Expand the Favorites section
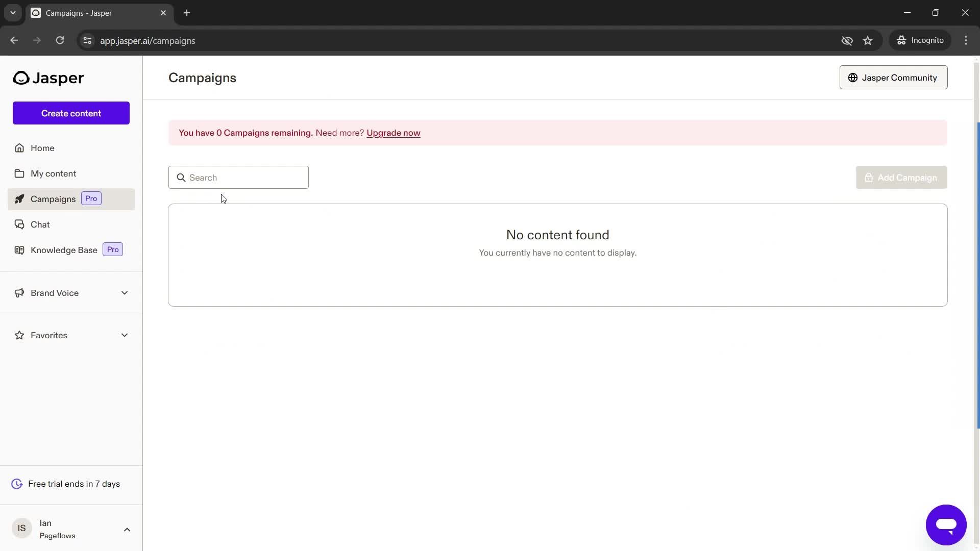 tap(125, 335)
